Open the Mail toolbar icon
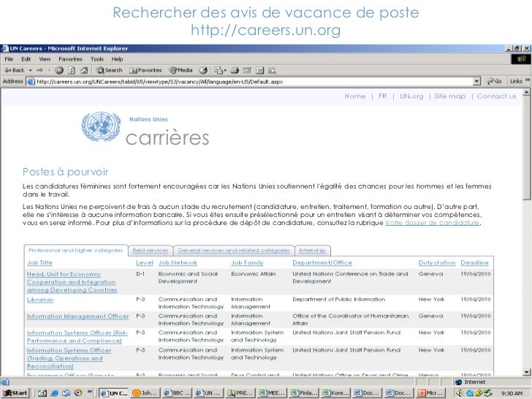Screen dimensions: 532x399 pyautogui.click(x=219, y=70)
